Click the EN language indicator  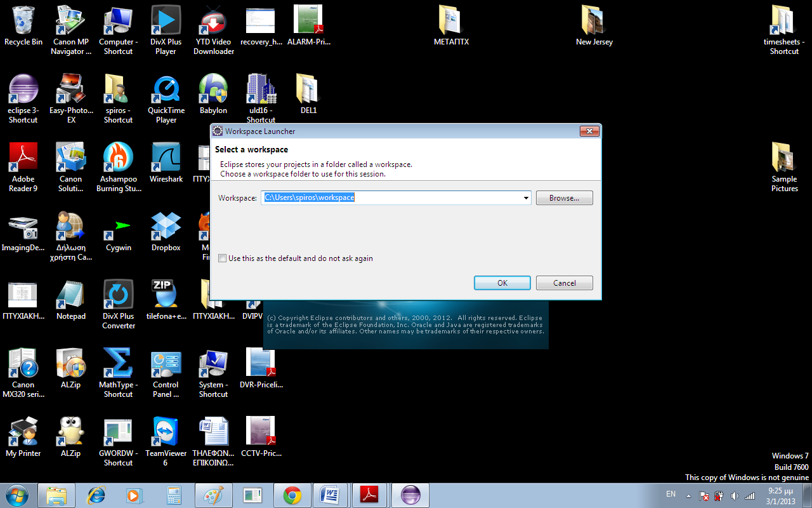(x=671, y=494)
